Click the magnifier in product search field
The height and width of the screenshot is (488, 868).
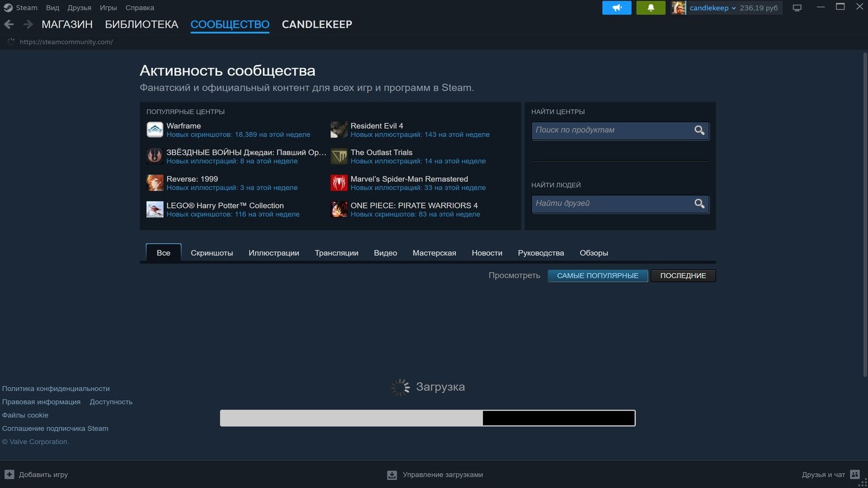[x=699, y=130]
